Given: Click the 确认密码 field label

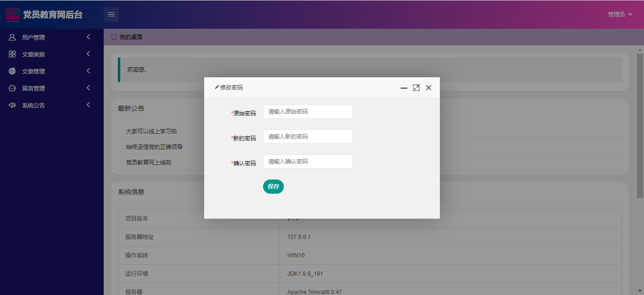Looking at the screenshot, I should pyautogui.click(x=245, y=163).
